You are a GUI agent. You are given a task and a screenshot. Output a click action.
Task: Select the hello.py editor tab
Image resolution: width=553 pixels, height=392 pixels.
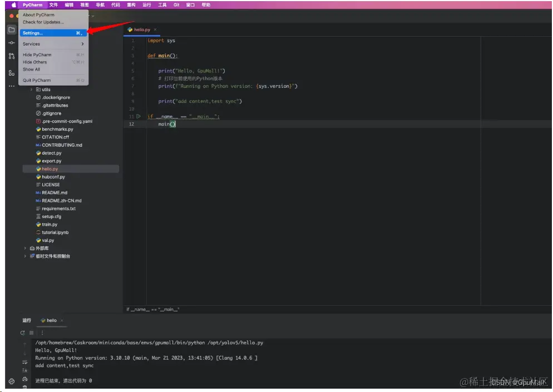(x=142, y=29)
